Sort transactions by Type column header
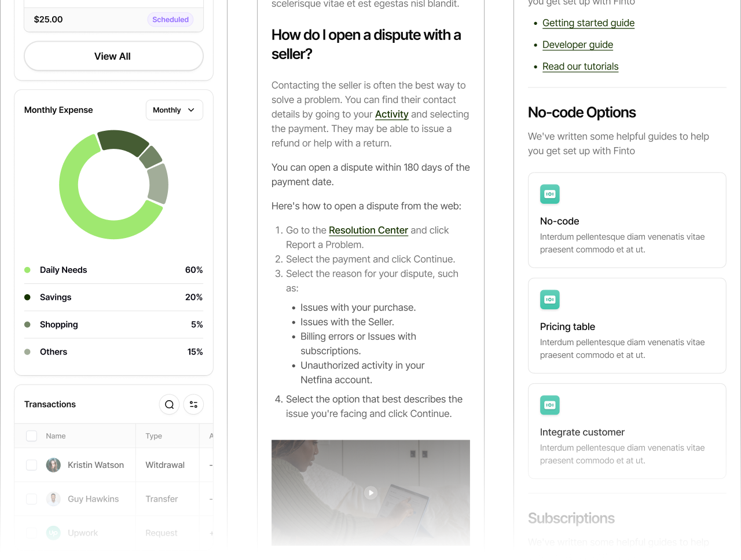 (154, 436)
